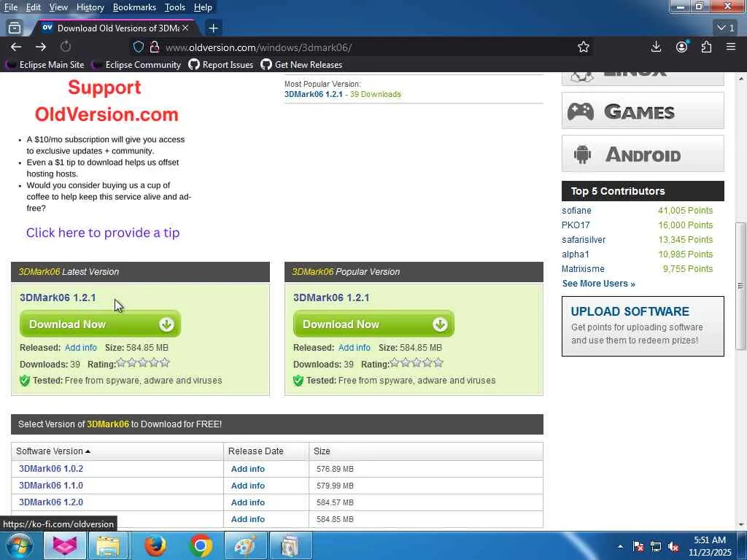This screenshot has width=747, height=560.
Task: Open the Upload Software box
Action: click(643, 326)
